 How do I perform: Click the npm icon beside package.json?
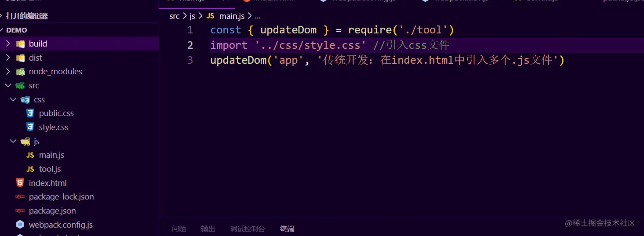pyautogui.click(x=20, y=211)
